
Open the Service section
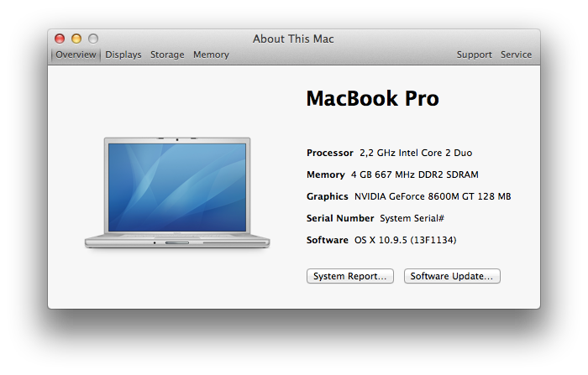[516, 55]
